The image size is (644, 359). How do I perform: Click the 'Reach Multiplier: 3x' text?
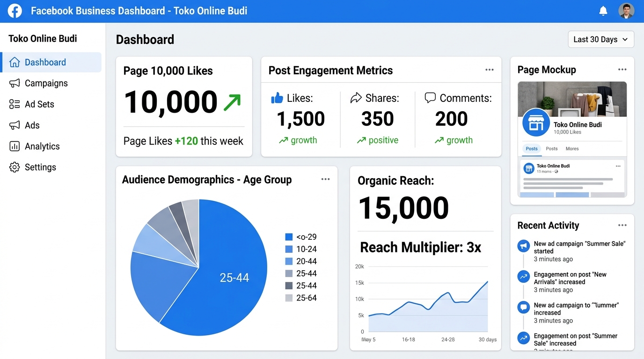[x=421, y=247]
